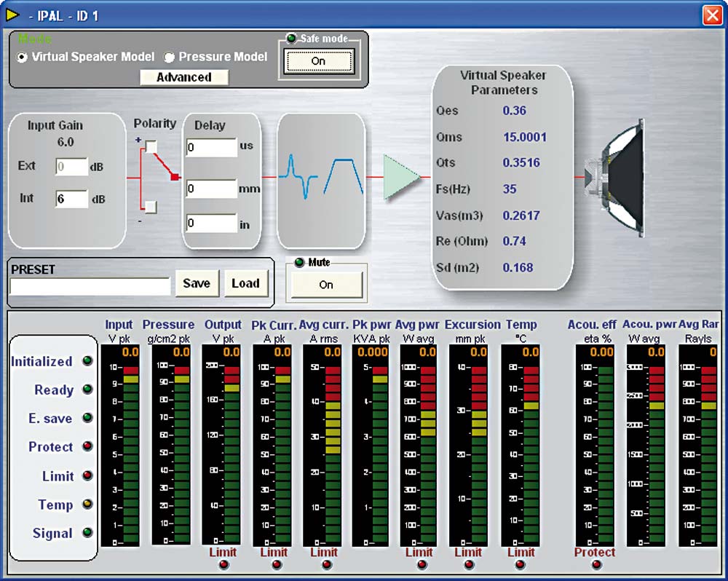The width and height of the screenshot is (728, 581).
Task: Click the Limit LED under Pk Curr. meter
Action: tap(277, 565)
